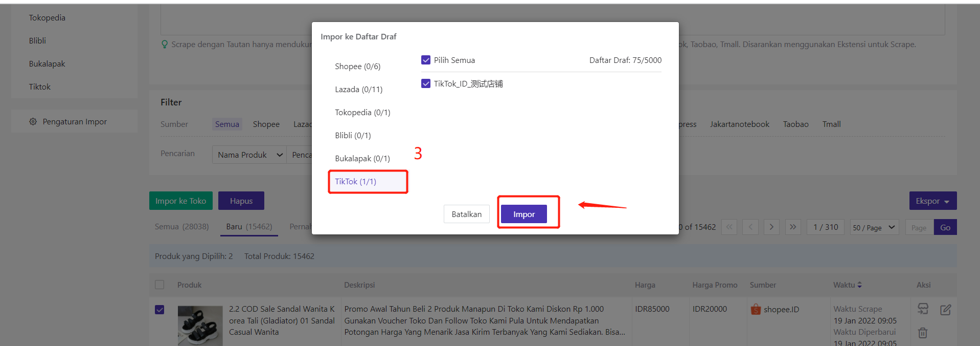Screen dimensions: 980x346
Task: Uncheck the Sandal Wanita product row checkbox
Action: [159, 310]
